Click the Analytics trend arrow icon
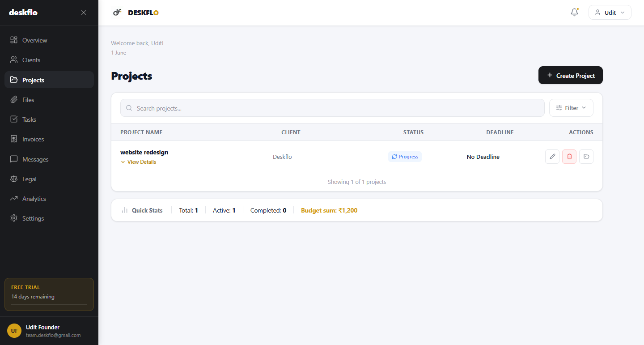Image resolution: width=644 pixels, height=345 pixels. click(x=14, y=199)
